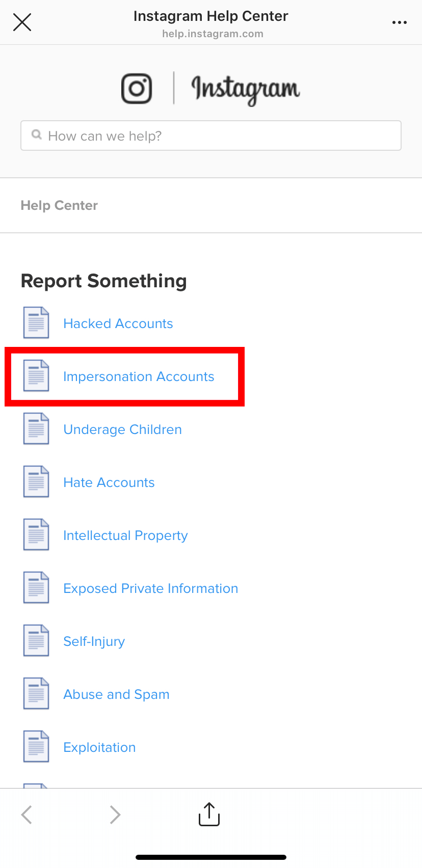The height and width of the screenshot is (868, 422).
Task: Click the magnifying glass in the search bar
Action: tap(36, 134)
